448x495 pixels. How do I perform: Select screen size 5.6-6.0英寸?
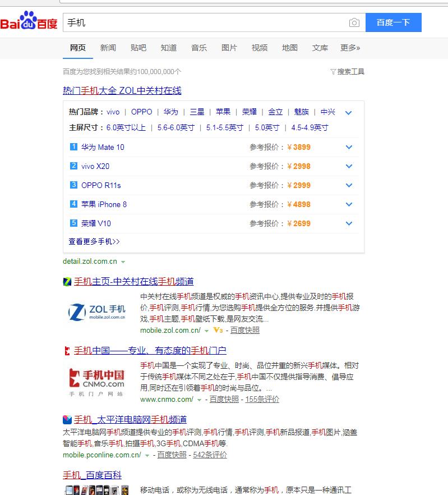[175, 128]
